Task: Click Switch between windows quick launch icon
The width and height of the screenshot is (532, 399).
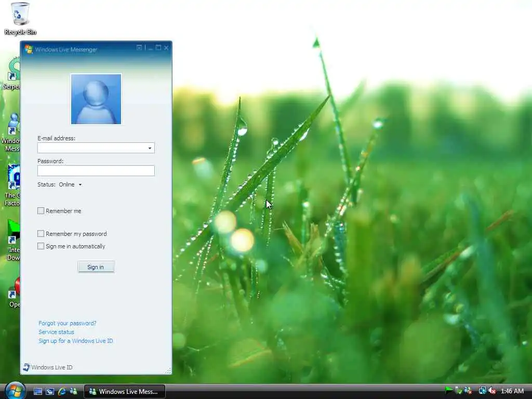Action: coord(50,391)
